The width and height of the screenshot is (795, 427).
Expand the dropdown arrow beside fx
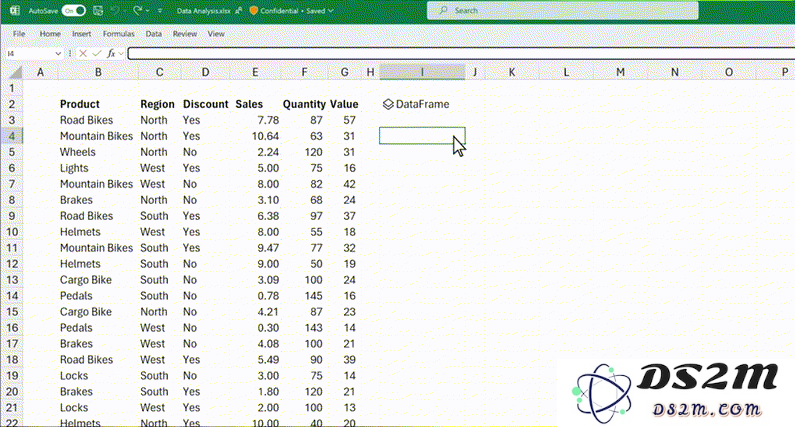[x=121, y=53]
